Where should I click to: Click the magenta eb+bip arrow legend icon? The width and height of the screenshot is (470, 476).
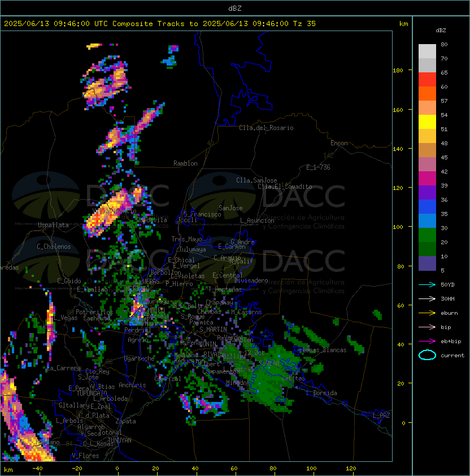click(427, 341)
